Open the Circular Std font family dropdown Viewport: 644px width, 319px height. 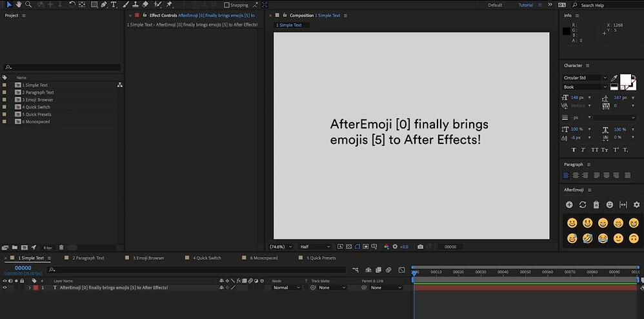point(585,77)
